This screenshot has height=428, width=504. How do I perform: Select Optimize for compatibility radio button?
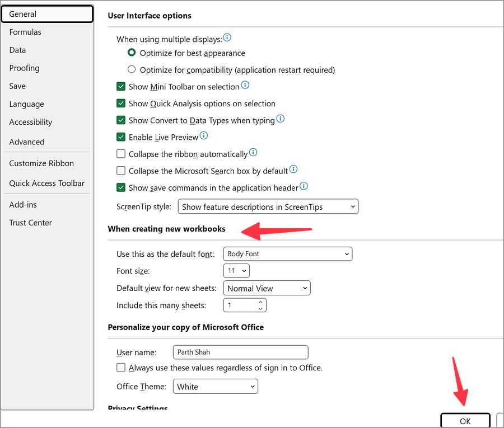(132, 70)
